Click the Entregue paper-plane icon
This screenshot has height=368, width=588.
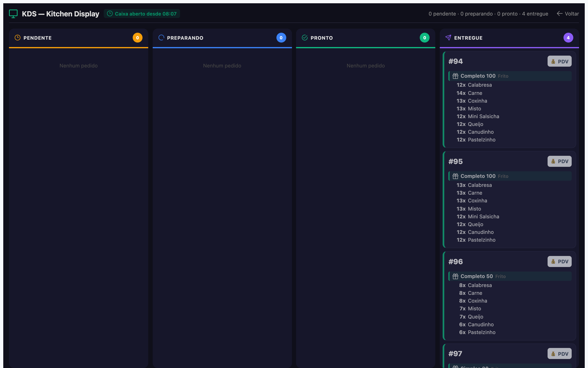[448, 38]
